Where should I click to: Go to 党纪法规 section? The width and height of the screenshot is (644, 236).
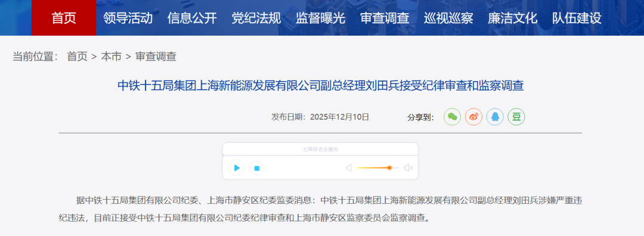[x=256, y=18]
